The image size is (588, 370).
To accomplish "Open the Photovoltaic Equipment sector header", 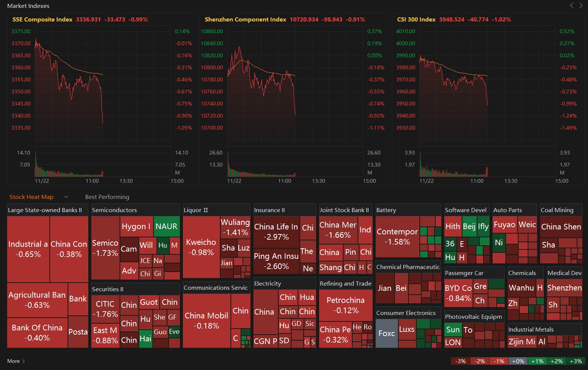I will coord(473,317).
